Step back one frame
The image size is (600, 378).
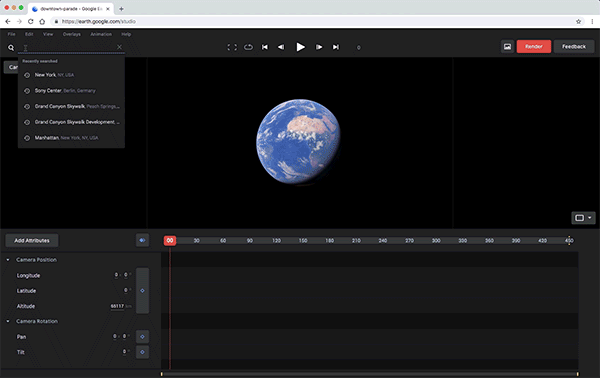tap(281, 47)
